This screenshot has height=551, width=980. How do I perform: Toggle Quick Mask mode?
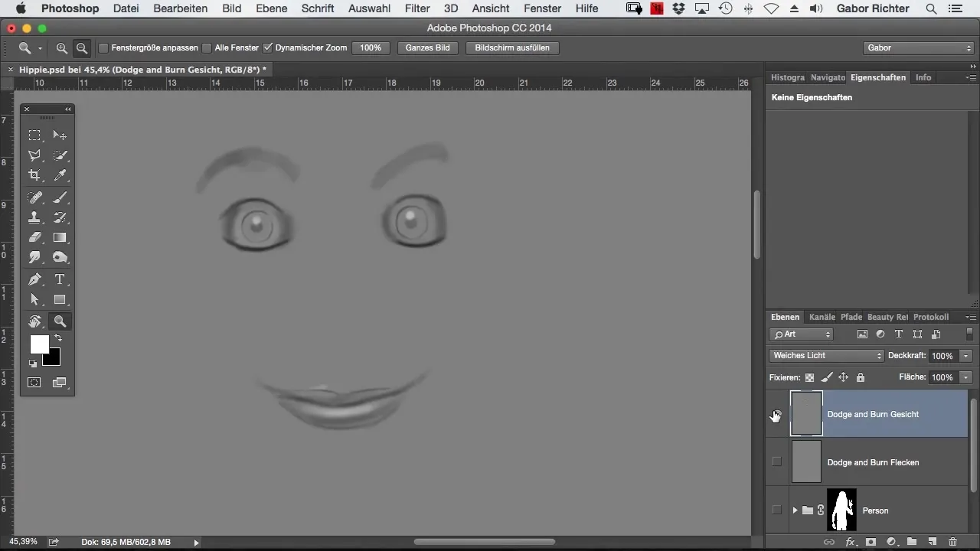click(x=35, y=382)
